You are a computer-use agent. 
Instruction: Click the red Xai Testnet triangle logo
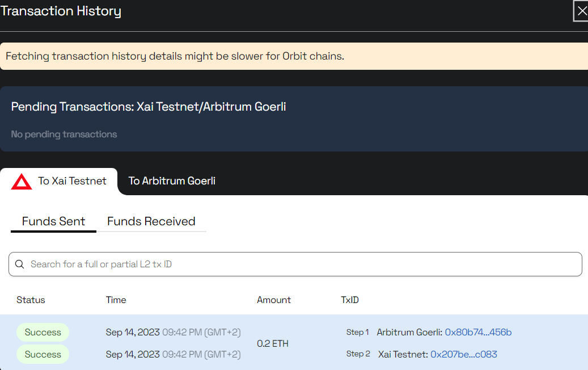coord(22,182)
